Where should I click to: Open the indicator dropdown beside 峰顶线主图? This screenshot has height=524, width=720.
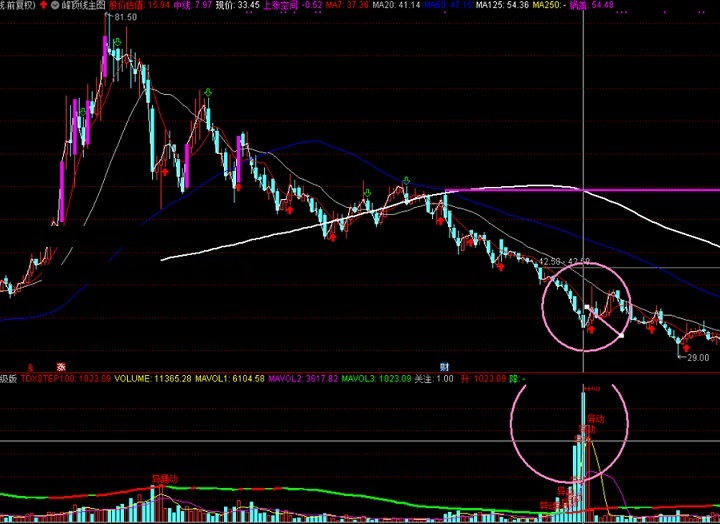55,5
